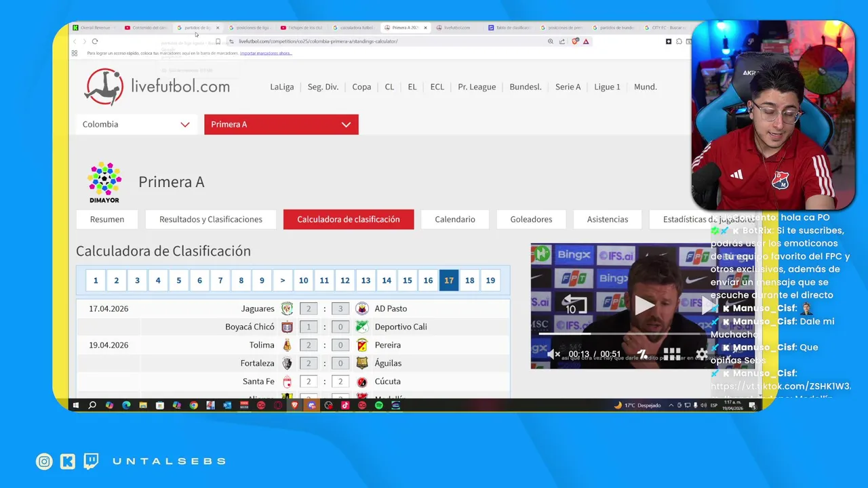Open the Asistencias tab
Screen dimensions: 868x488
[608, 219]
